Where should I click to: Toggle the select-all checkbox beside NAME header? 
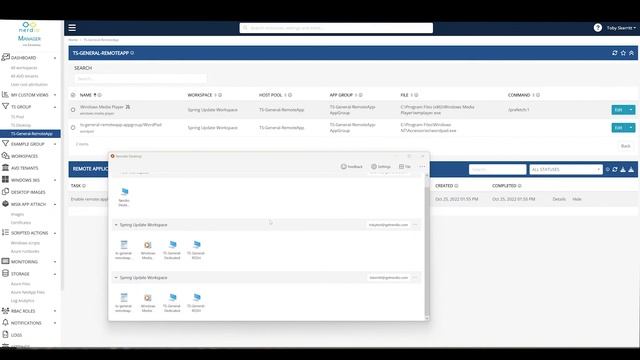point(73,95)
